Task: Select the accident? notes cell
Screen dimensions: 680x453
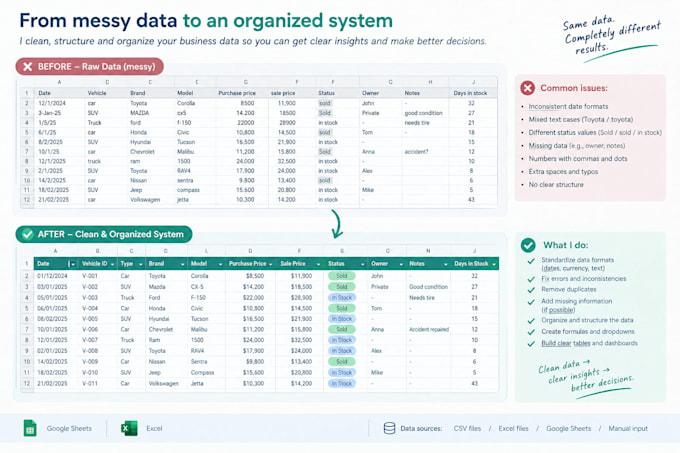Action: [x=416, y=152]
